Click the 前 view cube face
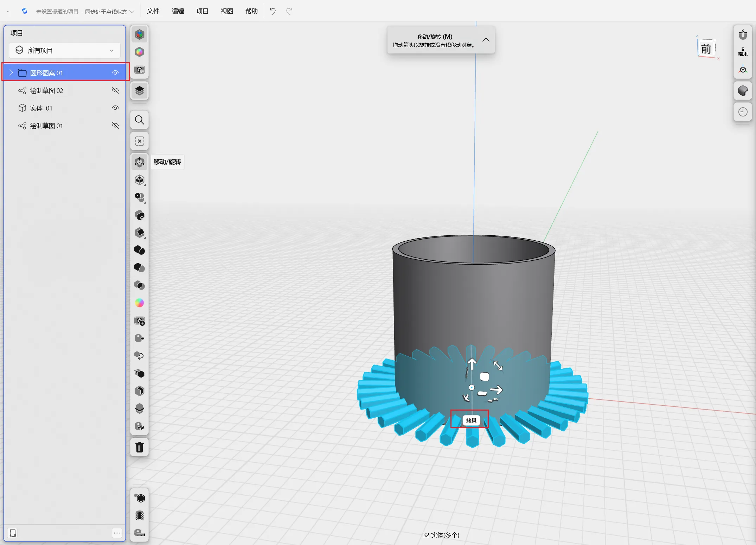The width and height of the screenshot is (756, 545). (706, 49)
